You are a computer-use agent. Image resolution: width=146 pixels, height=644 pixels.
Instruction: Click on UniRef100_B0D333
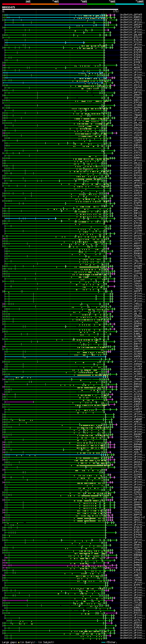pos(131,613)
